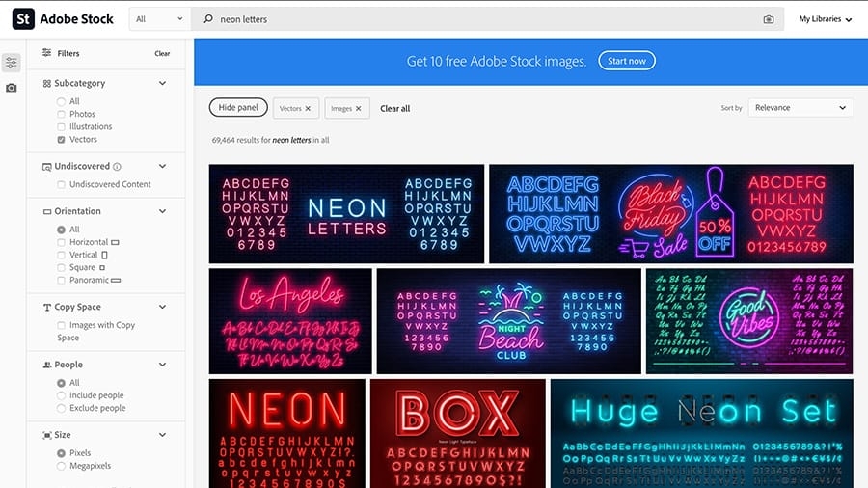The height and width of the screenshot is (488, 868).
Task: Open the BOX neon typeface thumbnail
Action: pos(458,433)
